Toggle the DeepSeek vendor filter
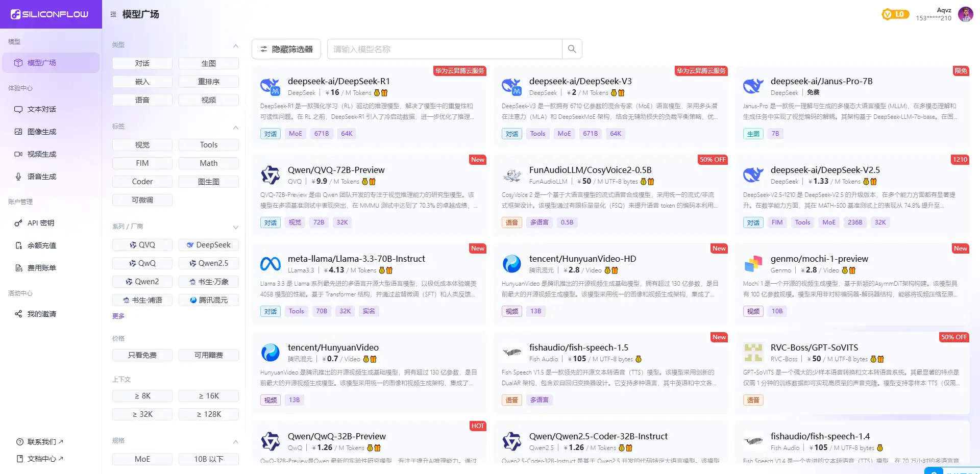 pyautogui.click(x=209, y=245)
